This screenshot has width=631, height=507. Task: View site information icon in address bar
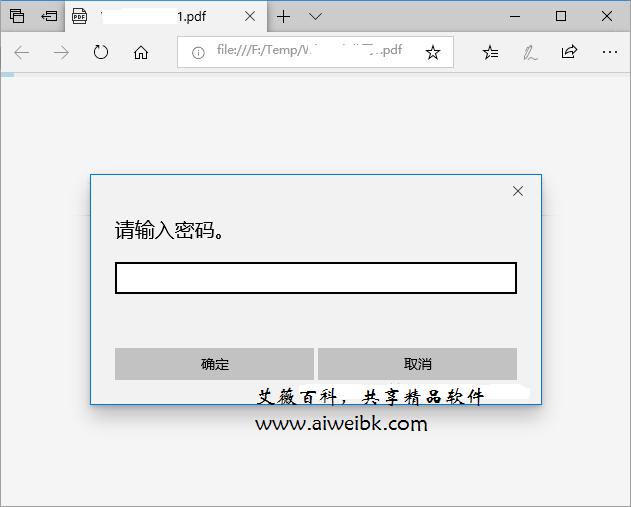(x=198, y=53)
